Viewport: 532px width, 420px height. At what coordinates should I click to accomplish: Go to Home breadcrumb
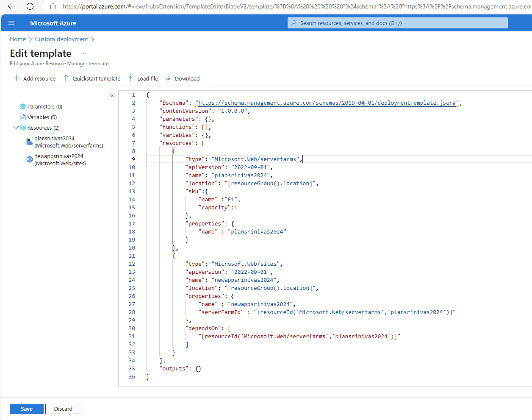pos(18,39)
